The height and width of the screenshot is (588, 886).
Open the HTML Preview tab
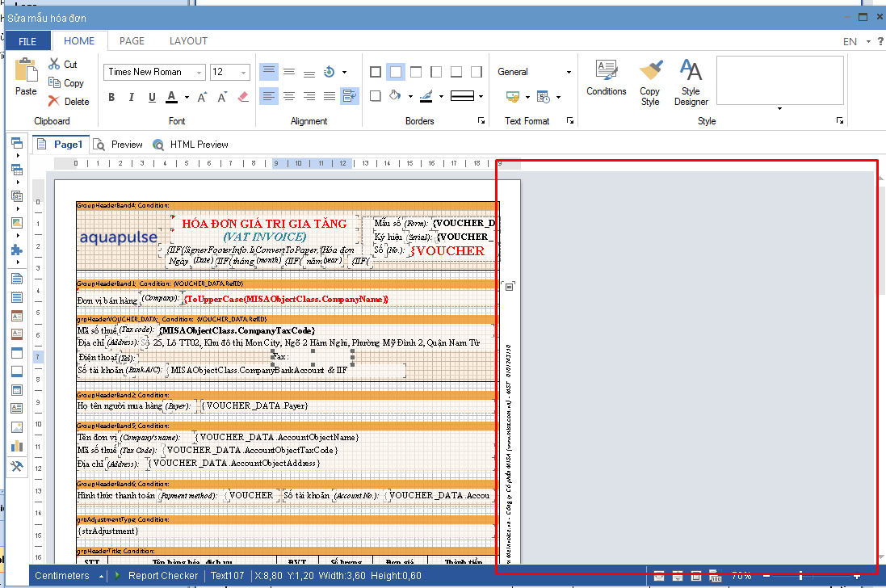191,145
